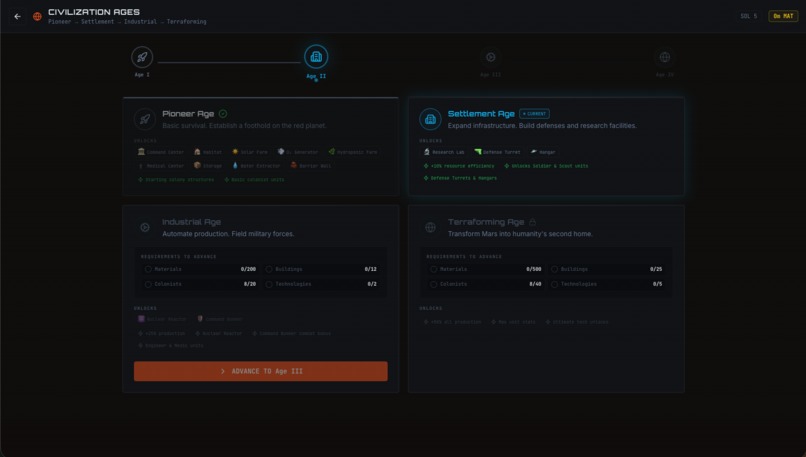Click the SOL 5 day indicator
The height and width of the screenshot is (457, 806).
[748, 16]
